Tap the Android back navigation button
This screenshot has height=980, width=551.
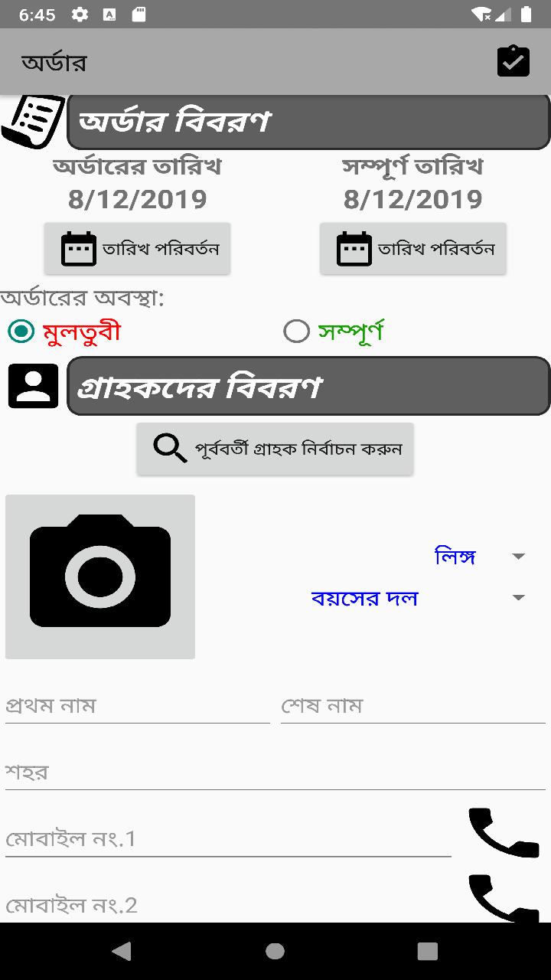coord(121,951)
